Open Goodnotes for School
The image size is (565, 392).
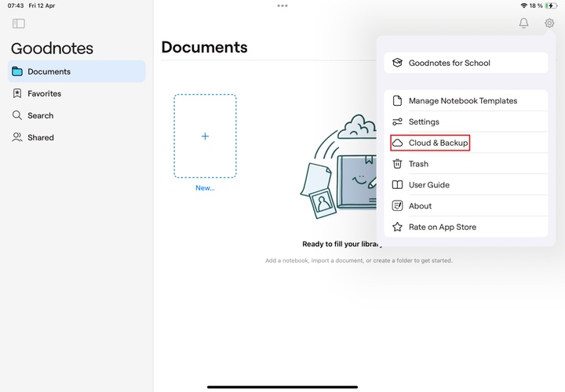(466, 63)
